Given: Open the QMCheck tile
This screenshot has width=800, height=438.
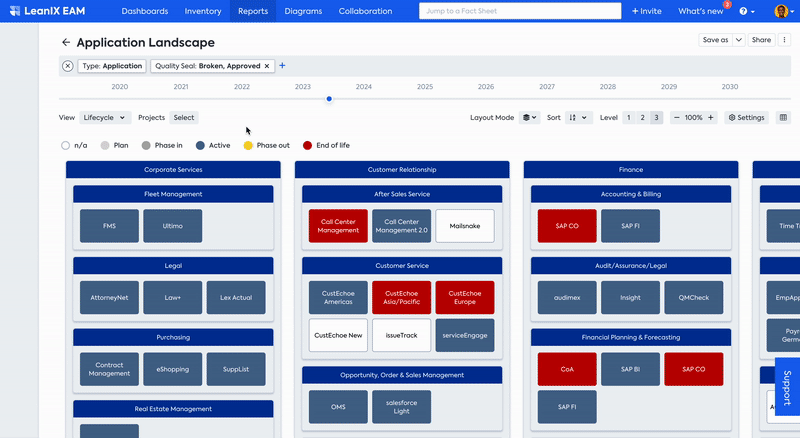Looking at the screenshot, I should pos(693,298).
